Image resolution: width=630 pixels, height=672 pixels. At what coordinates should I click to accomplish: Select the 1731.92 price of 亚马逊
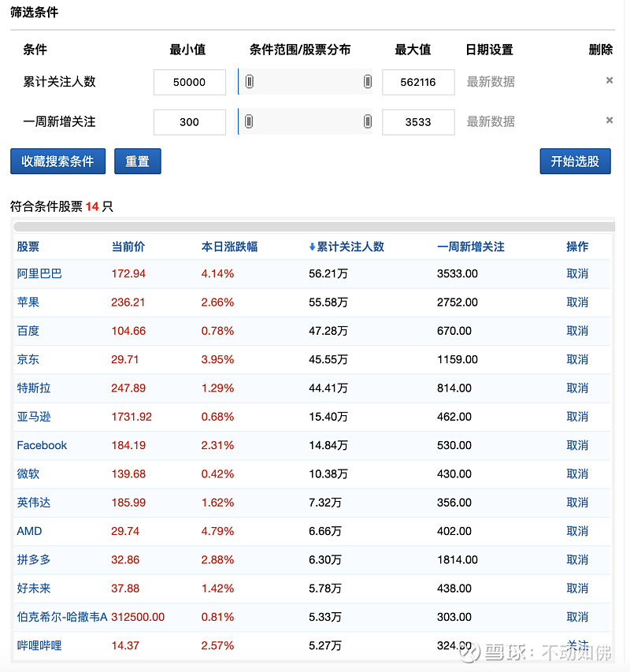coord(132,417)
